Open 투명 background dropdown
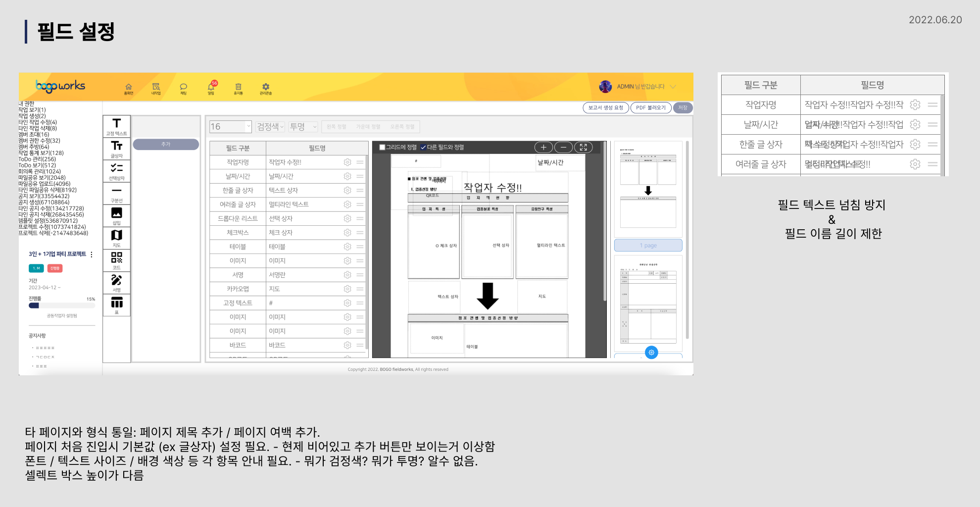Screen dimensions: 980x507 coord(303,127)
